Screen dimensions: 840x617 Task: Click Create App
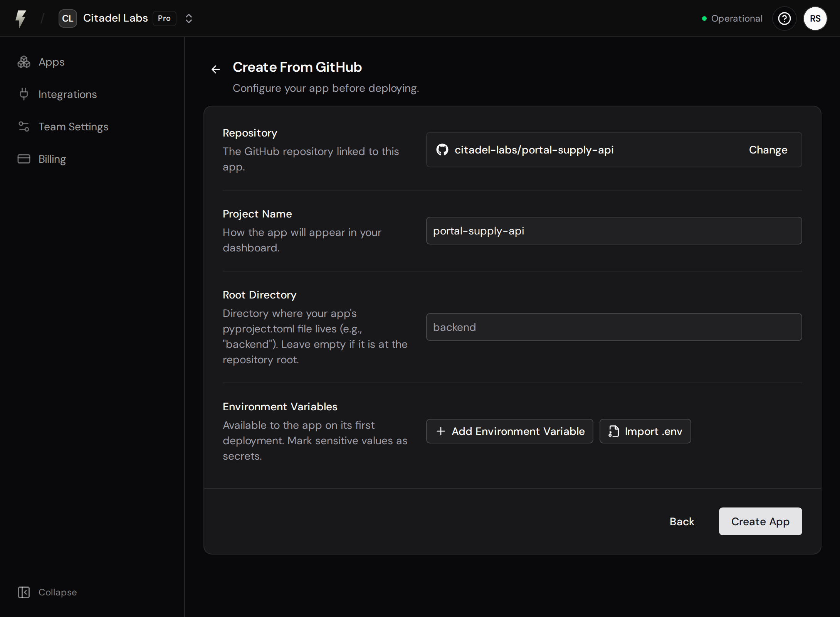point(760,521)
